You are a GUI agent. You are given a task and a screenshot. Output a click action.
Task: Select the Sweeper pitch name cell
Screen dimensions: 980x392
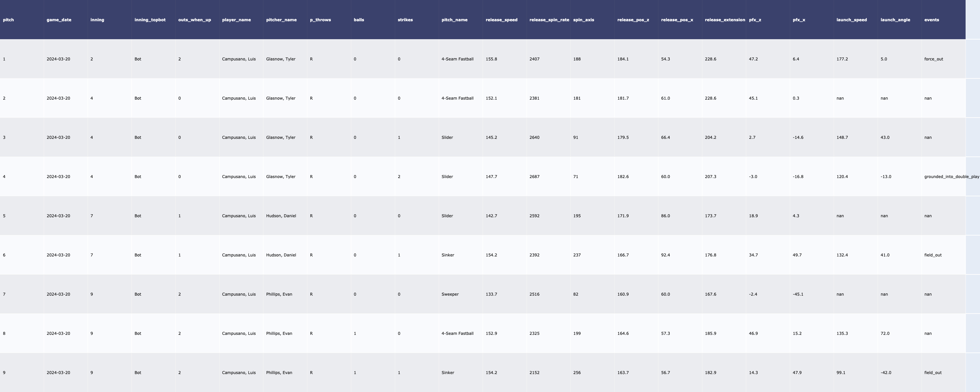coord(450,294)
